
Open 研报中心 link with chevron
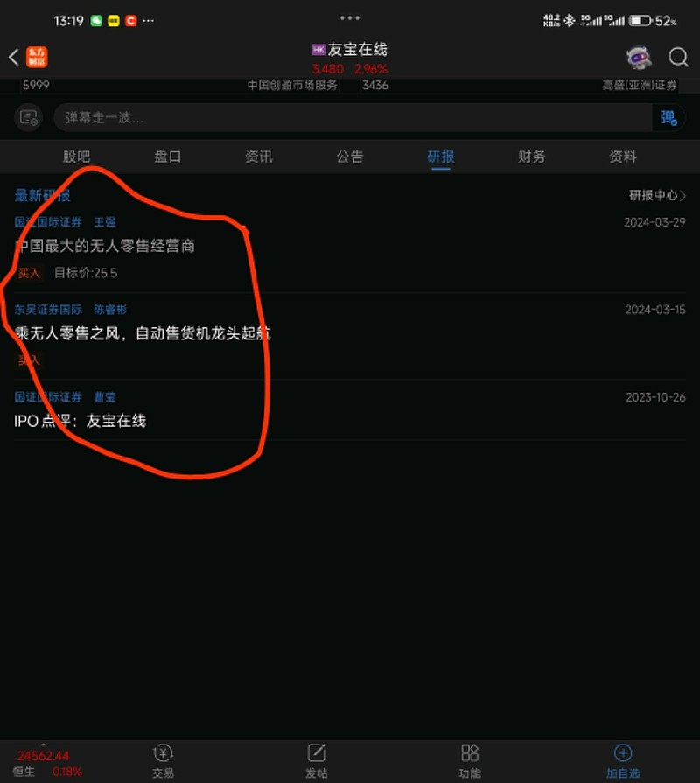click(x=657, y=195)
